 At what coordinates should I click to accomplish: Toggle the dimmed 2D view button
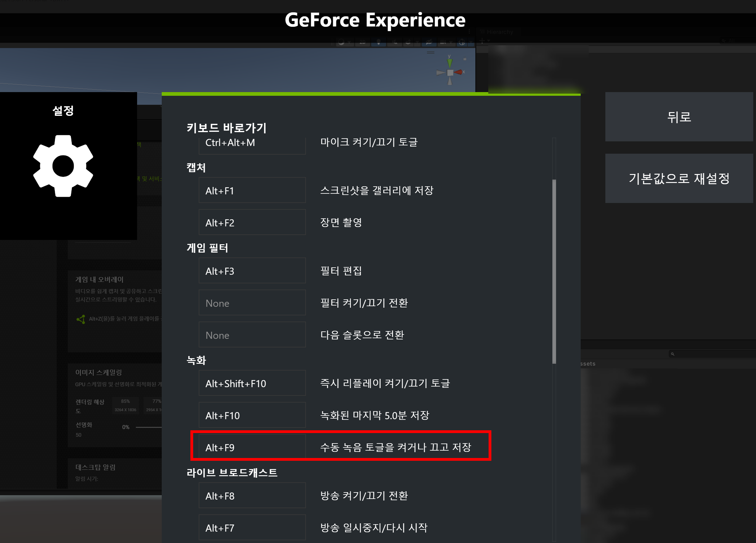[362, 42]
